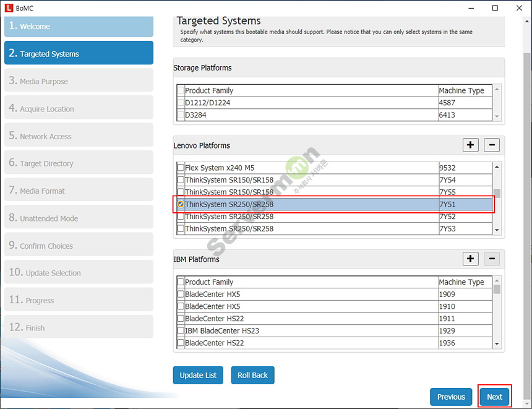Check the D3284 storage platform checkbox
The image size is (532, 409).
point(181,114)
